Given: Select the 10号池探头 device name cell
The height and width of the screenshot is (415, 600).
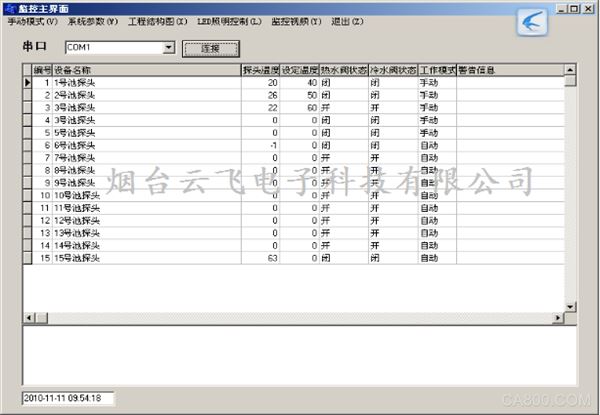Looking at the screenshot, I should tap(147, 195).
